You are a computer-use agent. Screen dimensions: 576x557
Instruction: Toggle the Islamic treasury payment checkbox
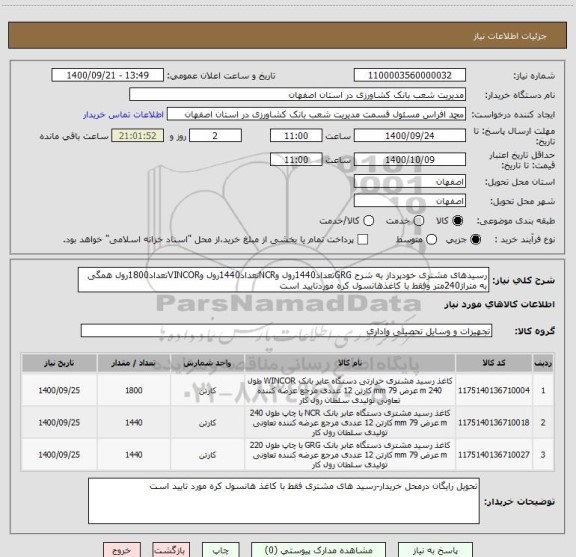363,240
